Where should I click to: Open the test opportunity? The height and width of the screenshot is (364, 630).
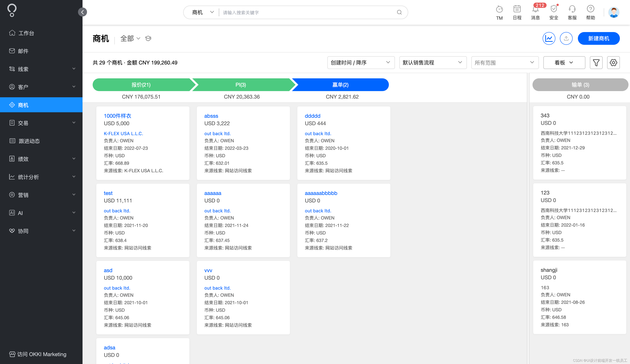108,193
